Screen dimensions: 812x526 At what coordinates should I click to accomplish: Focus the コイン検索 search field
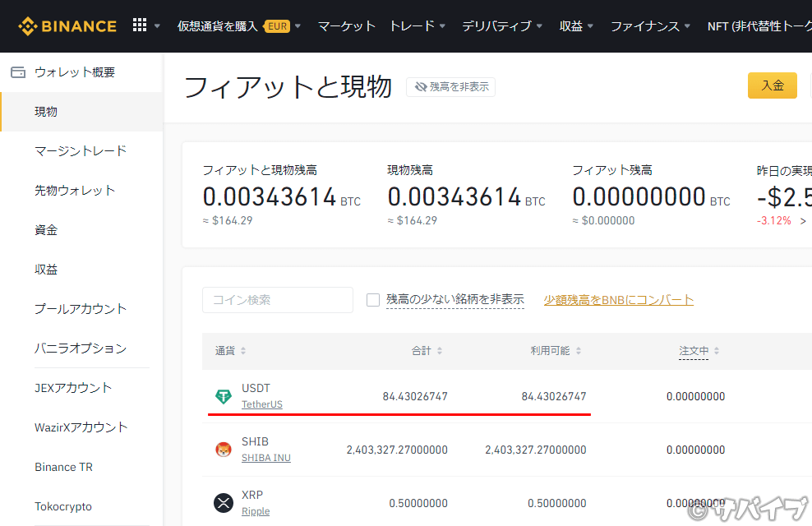point(278,300)
